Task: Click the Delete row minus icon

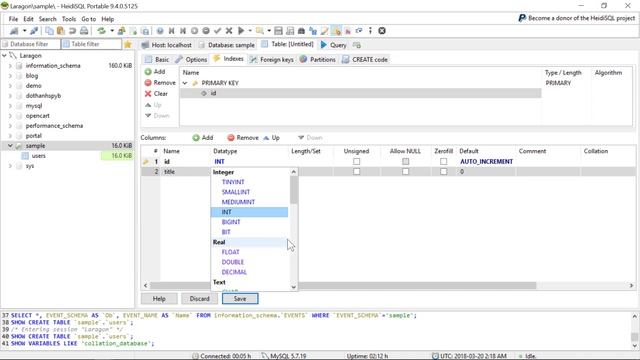Action: click(206, 31)
